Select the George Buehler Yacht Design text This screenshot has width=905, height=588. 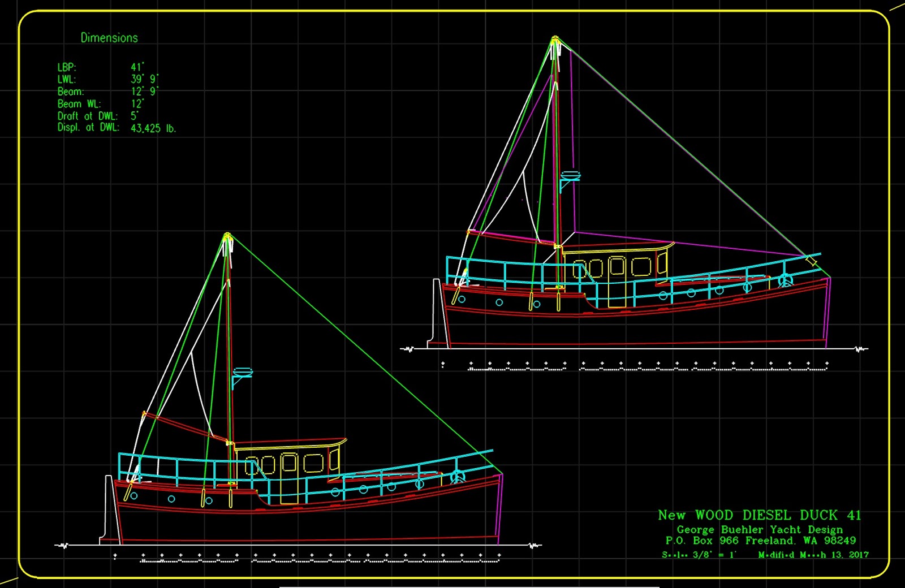[760, 530]
